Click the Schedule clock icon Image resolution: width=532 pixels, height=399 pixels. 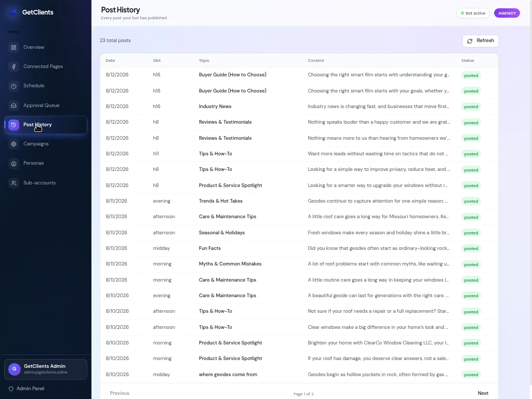click(x=14, y=86)
